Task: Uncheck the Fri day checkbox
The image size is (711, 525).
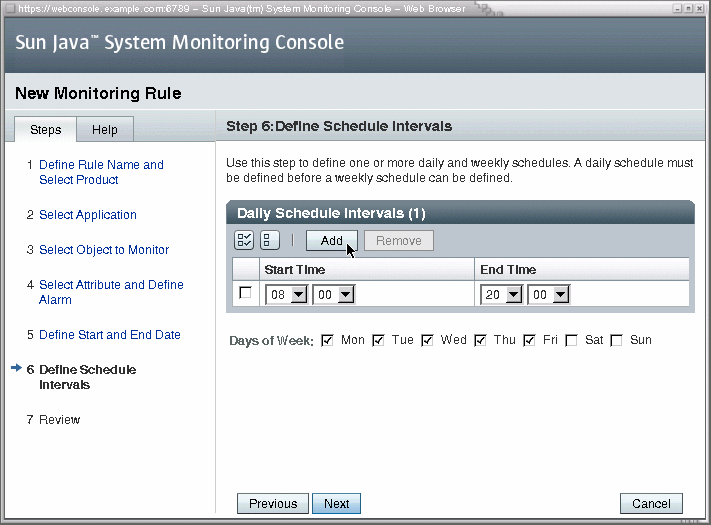Action: tap(529, 340)
